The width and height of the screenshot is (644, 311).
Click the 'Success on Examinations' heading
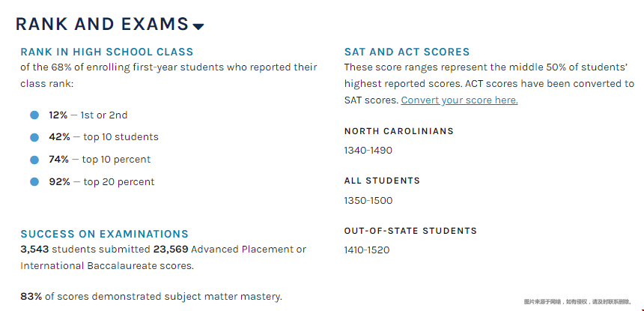pyautogui.click(x=104, y=234)
